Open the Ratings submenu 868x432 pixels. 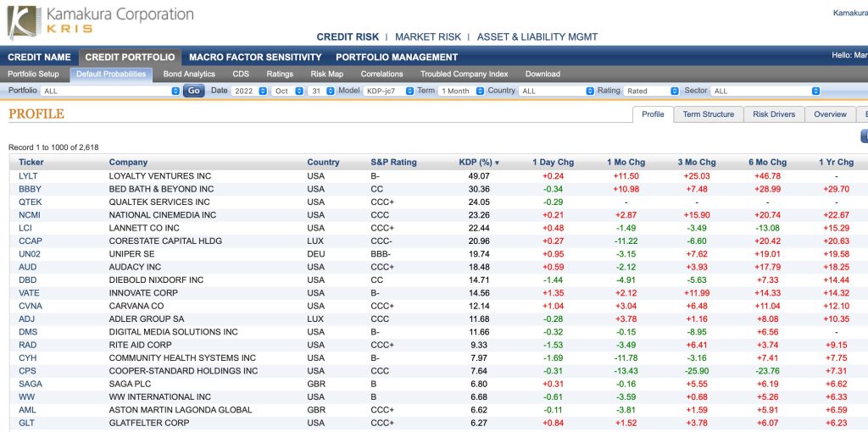280,75
